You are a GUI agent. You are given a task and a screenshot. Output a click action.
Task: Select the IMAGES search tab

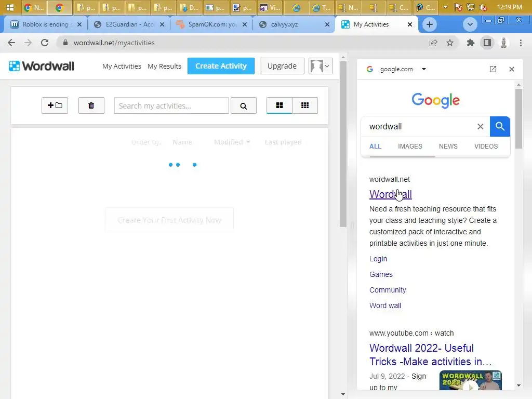[410, 146]
